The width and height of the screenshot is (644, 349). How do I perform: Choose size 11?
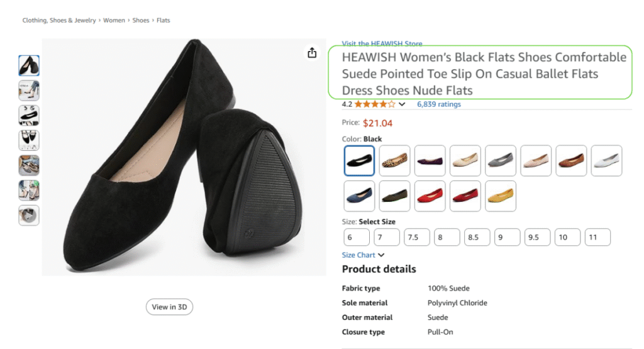coord(597,237)
